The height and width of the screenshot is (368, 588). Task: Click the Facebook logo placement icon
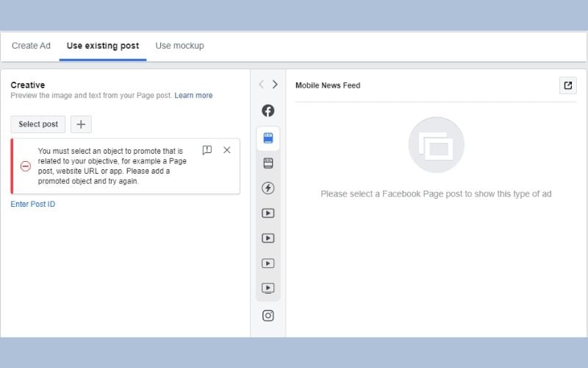pos(268,110)
